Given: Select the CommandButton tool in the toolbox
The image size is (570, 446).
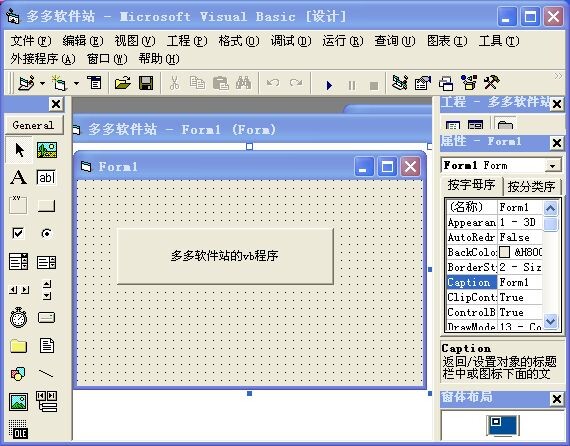Looking at the screenshot, I should coord(46,206).
